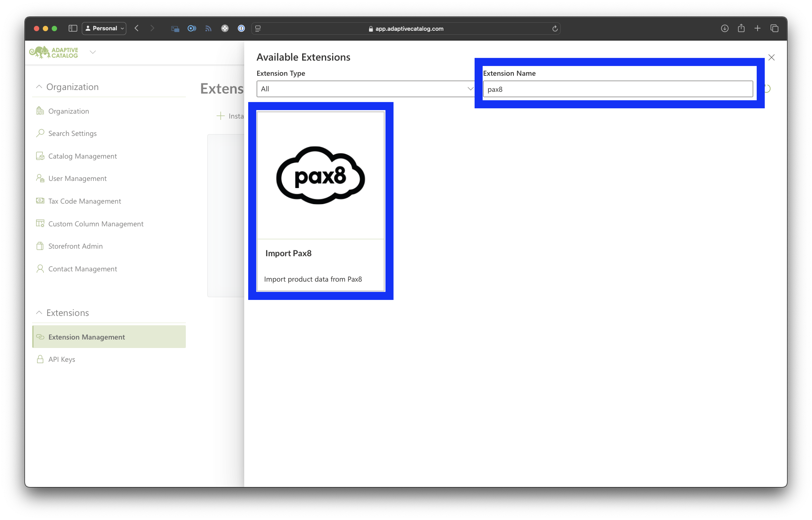Select Extension Management in the sidebar

(109, 337)
